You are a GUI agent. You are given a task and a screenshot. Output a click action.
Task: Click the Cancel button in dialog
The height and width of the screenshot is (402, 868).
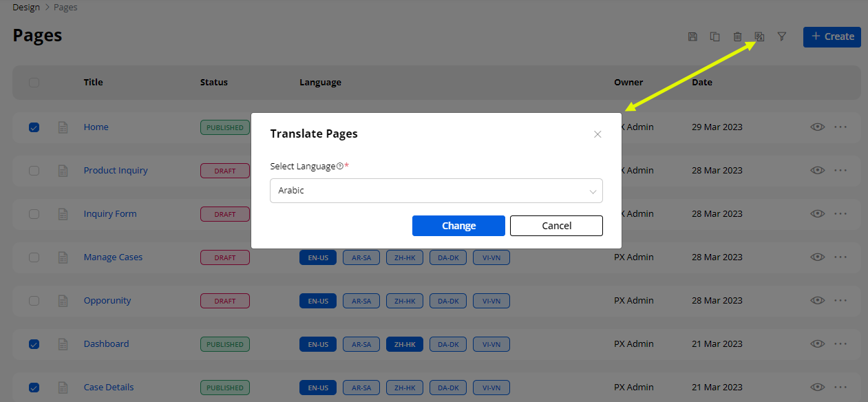(556, 226)
